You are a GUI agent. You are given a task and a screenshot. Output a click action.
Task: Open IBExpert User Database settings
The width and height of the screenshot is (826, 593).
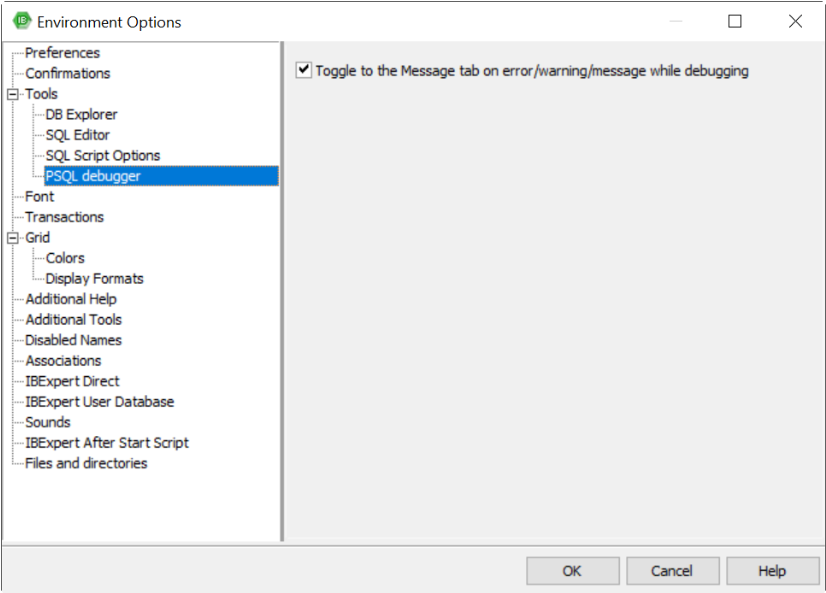(x=99, y=402)
